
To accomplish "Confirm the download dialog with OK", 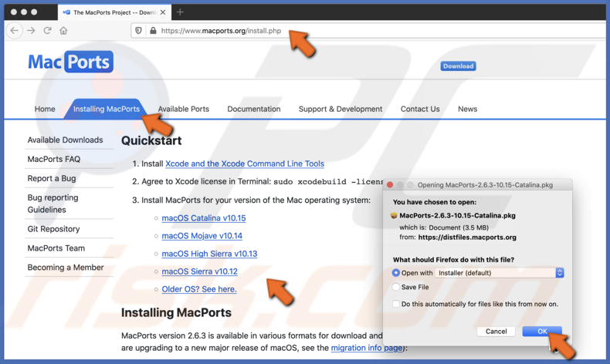I will 542,332.
